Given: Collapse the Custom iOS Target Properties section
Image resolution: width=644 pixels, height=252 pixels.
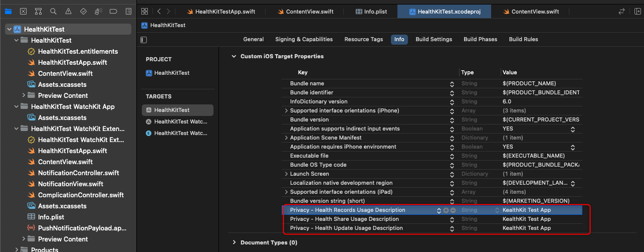Looking at the screenshot, I should [x=234, y=57].
